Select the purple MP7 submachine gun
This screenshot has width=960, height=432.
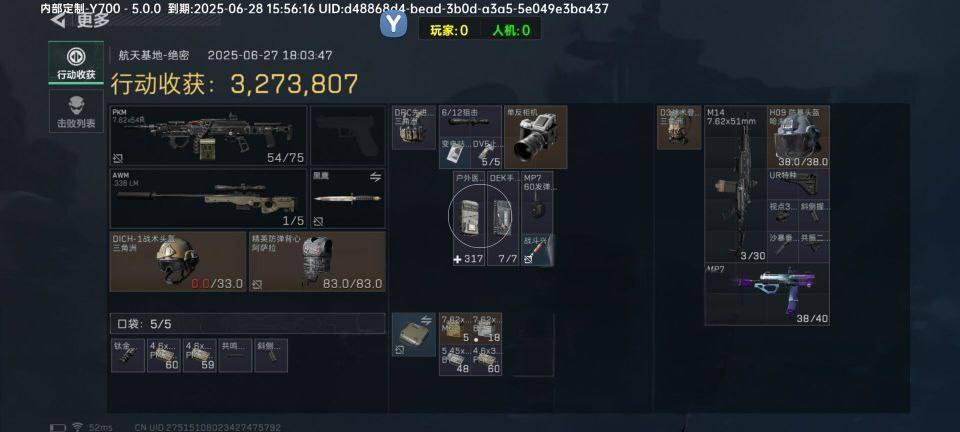coord(767,294)
